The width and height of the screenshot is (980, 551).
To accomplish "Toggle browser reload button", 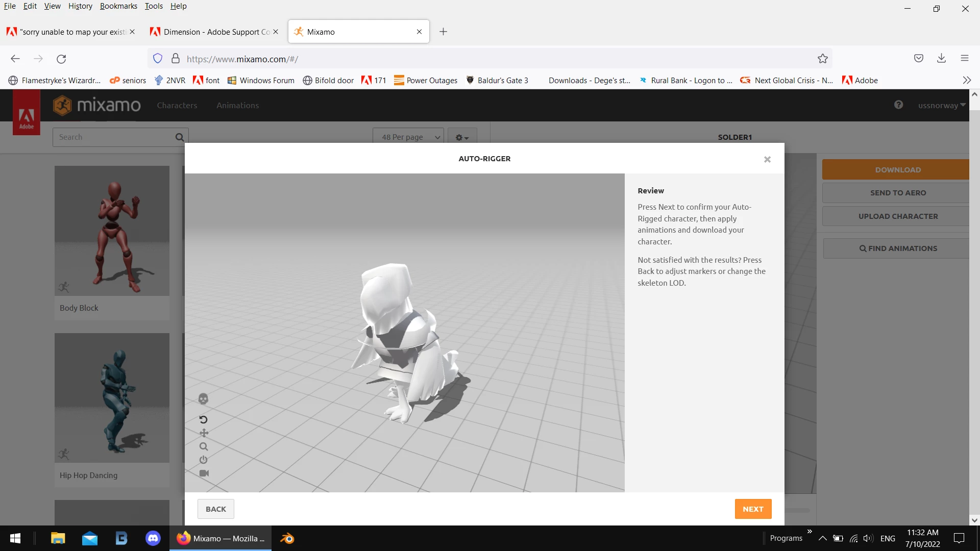I will (x=61, y=59).
